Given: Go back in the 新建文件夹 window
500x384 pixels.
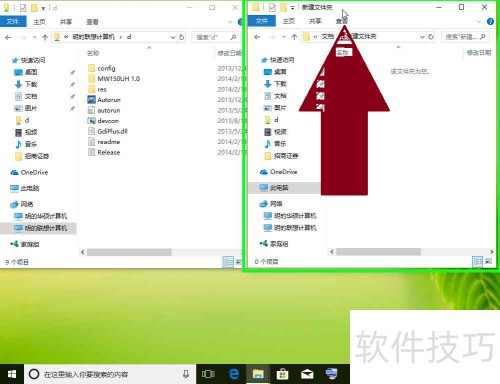Looking at the screenshot, I should point(257,37).
